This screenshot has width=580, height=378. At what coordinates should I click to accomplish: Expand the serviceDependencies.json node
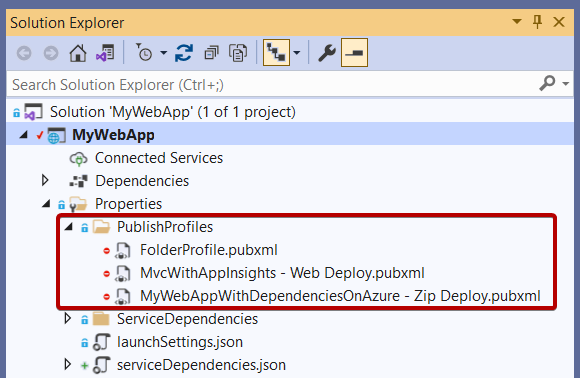(x=67, y=364)
